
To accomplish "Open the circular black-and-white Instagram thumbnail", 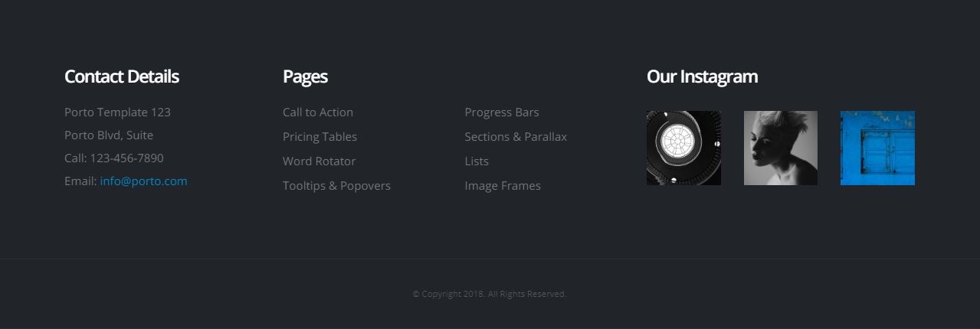I will 683,148.
